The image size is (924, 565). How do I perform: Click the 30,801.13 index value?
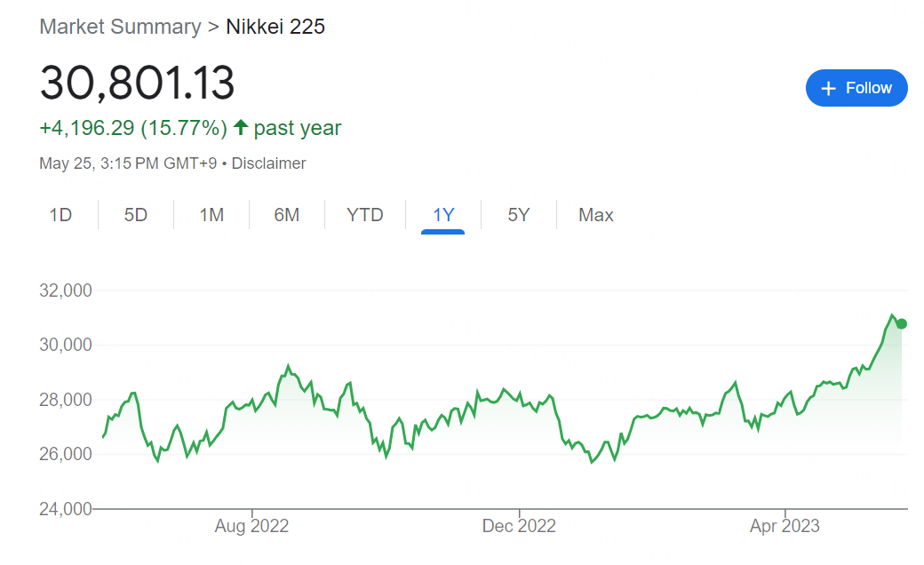tap(137, 84)
